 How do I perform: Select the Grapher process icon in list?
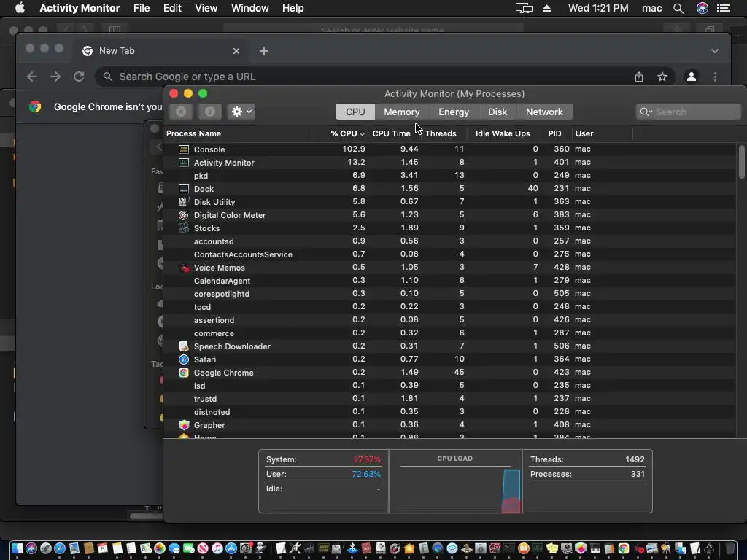click(183, 425)
